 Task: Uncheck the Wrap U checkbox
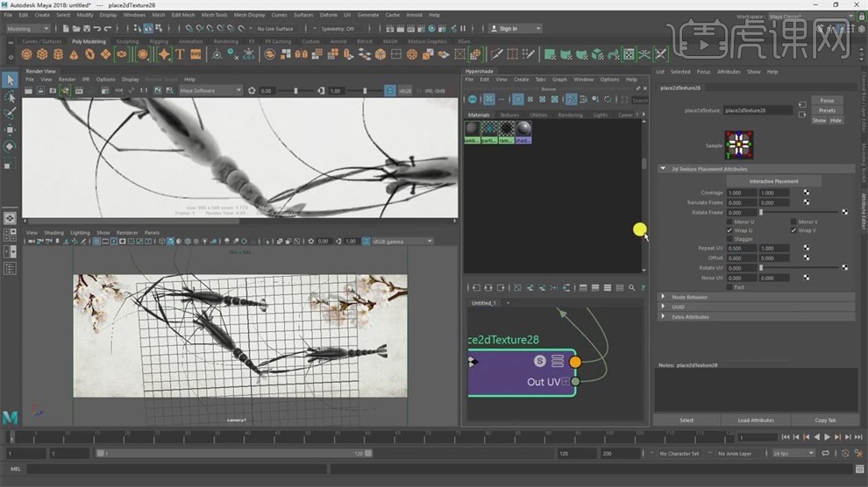[x=729, y=230]
